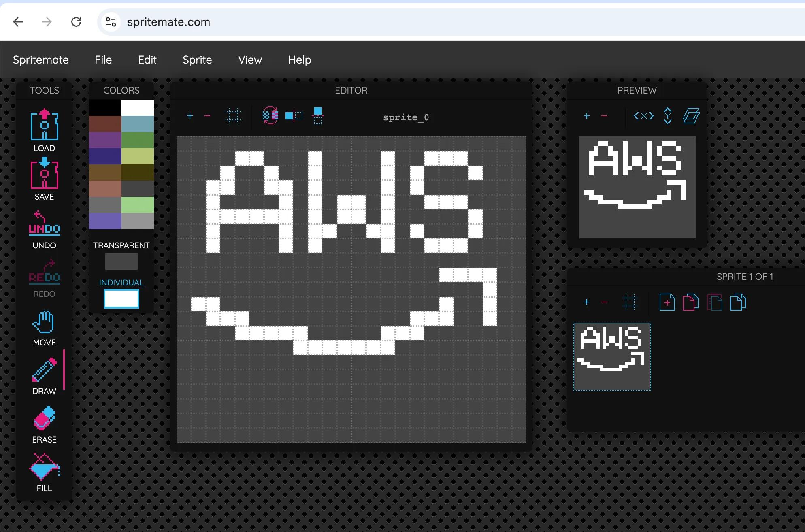Select the INDIVIDUAL white color swatch
This screenshot has width=805, height=532.
pos(121,299)
